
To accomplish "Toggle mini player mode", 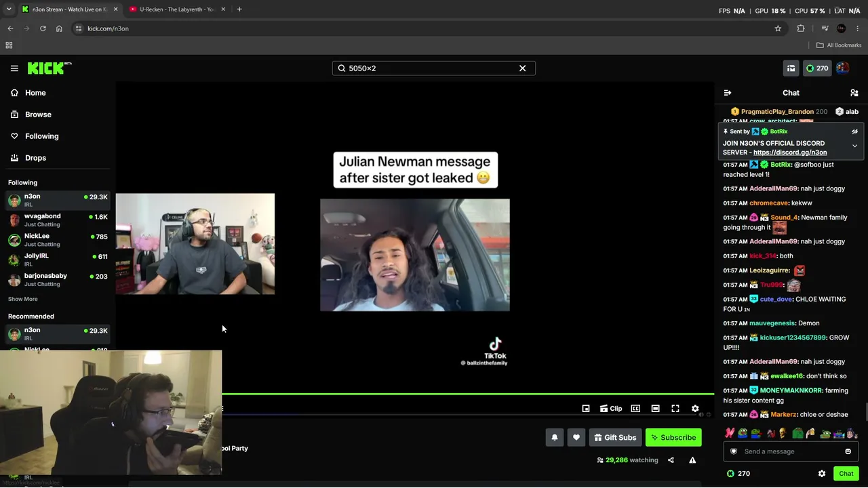I will coord(586,409).
